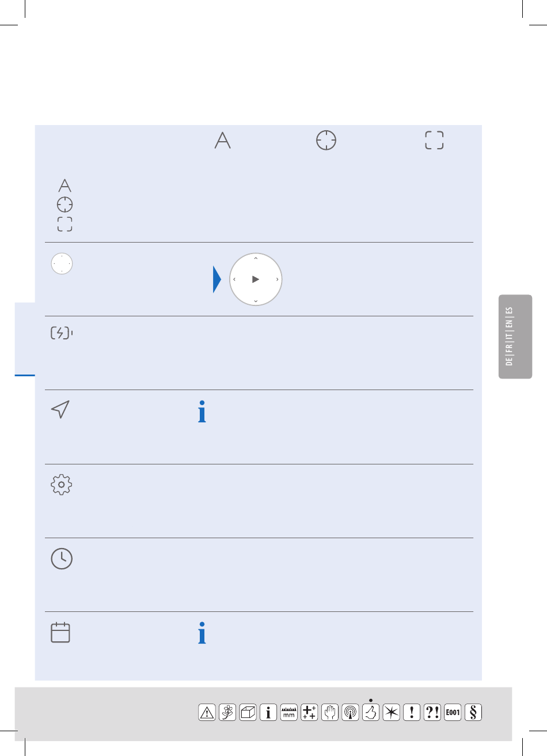Click the battery charging icon
This screenshot has height=756, width=547.
pyautogui.click(x=62, y=332)
